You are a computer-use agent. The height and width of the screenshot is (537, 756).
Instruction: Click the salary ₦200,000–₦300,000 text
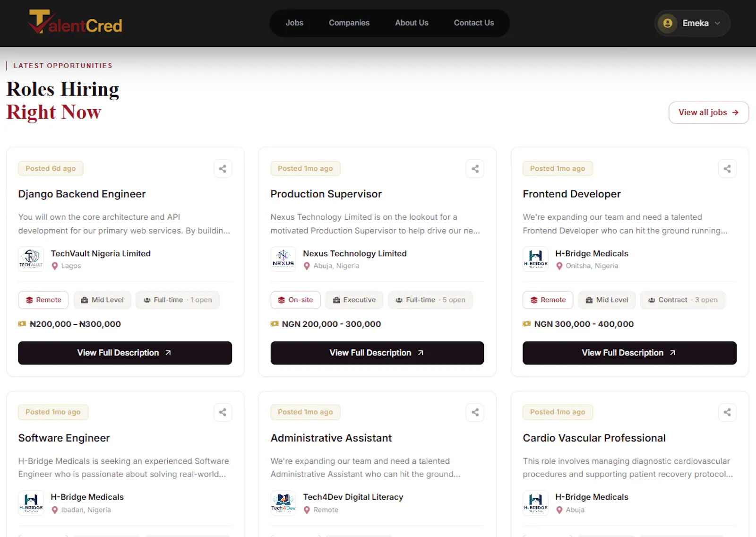[75, 324]
